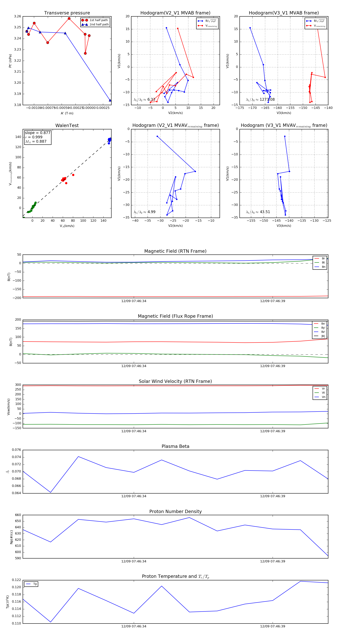
Task: Click the 'slope = 0.877' annotation
Action: (37, 133)
